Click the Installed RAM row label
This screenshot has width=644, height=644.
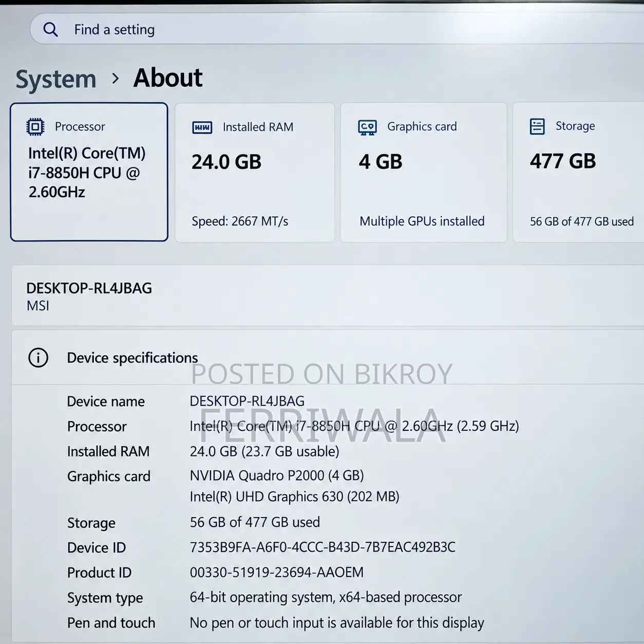[108, 451]
